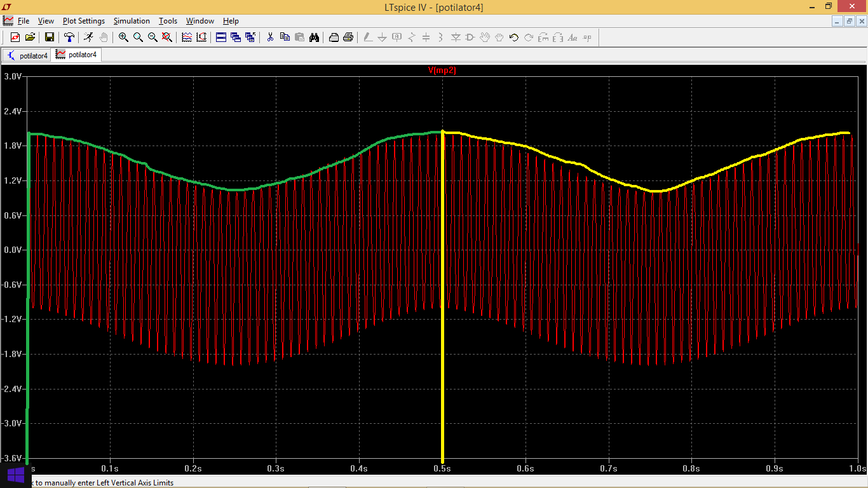The image size is (868, 488).
Task: Click the Pick Visible Traces icon
Action: [187, 37]
